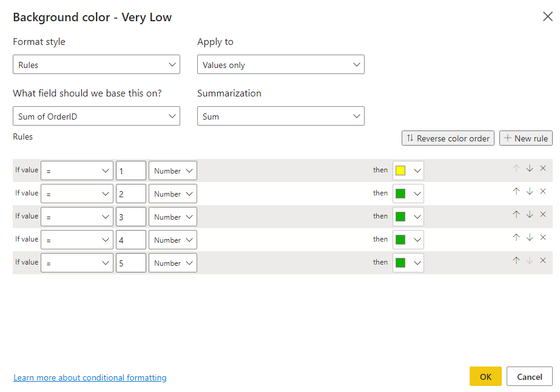The image size is (560, 392).
Task: Edit the value field containing 3
Action: click(x=130, y=217)
